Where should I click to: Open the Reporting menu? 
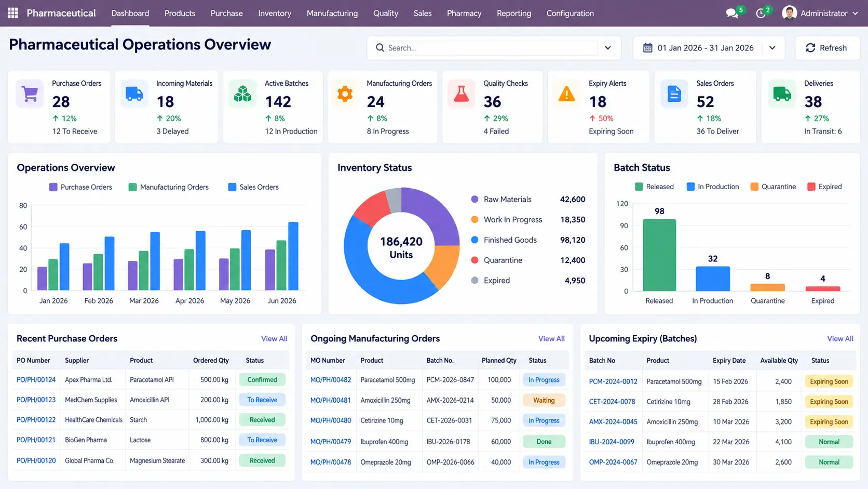514,13
